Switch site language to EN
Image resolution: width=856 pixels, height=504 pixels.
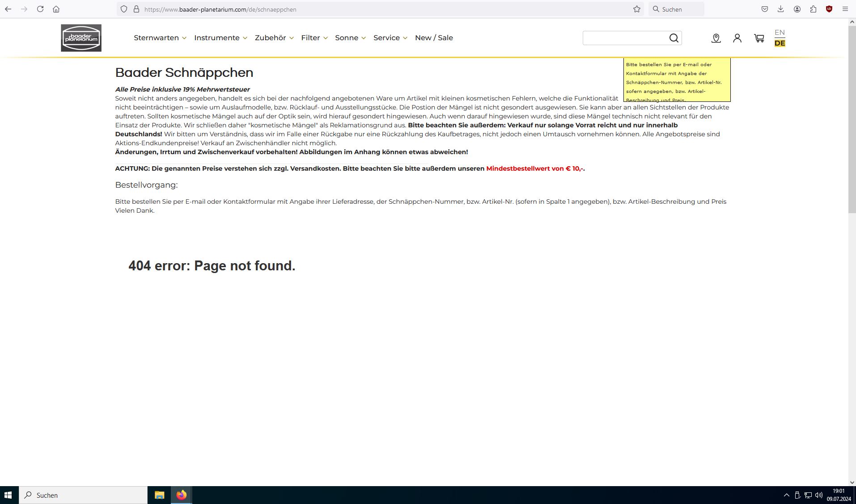(780, 33)
